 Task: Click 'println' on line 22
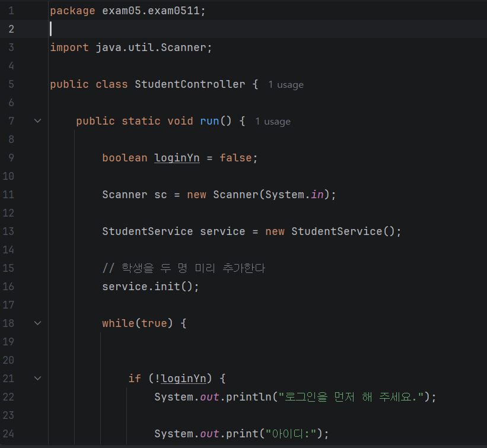(x=249, y=397)
